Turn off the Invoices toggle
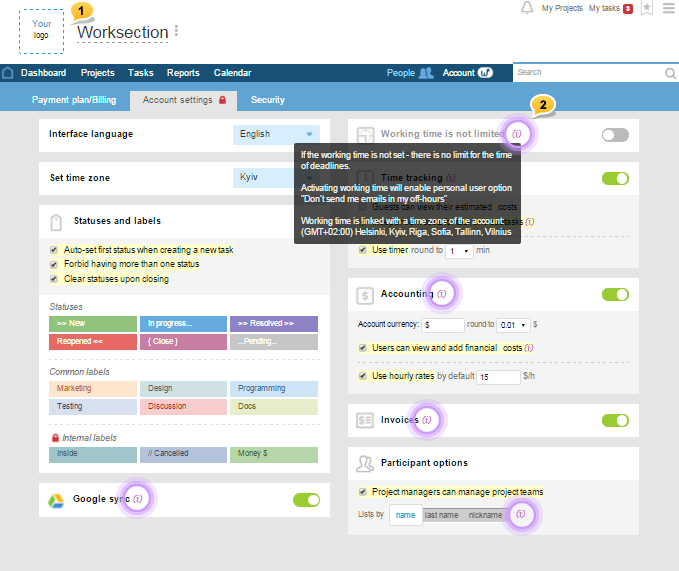Viewport: 679px width, 571px height. point(615,420)
